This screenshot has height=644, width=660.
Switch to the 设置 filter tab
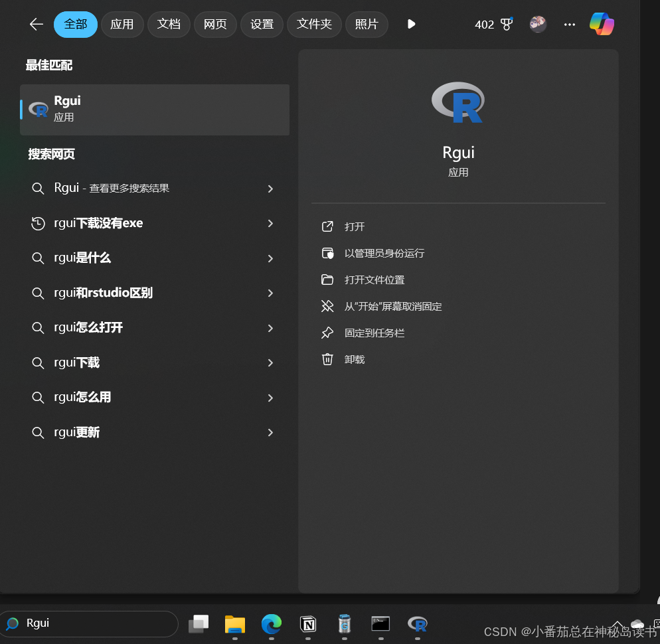tap(262, 24)
